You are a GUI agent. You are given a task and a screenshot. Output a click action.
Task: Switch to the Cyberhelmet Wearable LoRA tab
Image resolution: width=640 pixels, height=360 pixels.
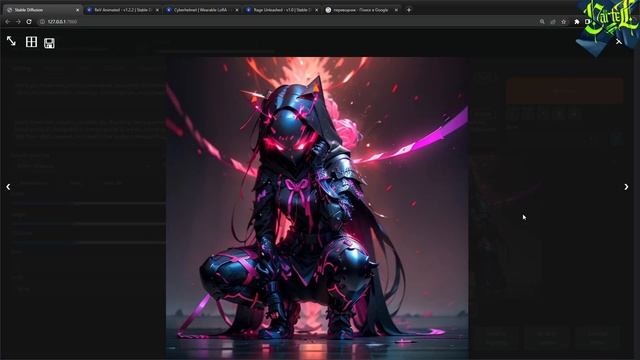(x=202, y=10)
